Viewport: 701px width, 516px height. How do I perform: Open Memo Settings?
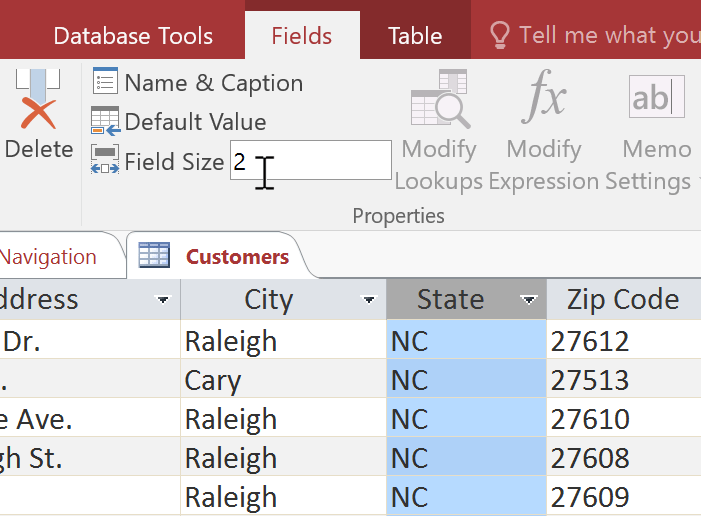click(656, 98)
